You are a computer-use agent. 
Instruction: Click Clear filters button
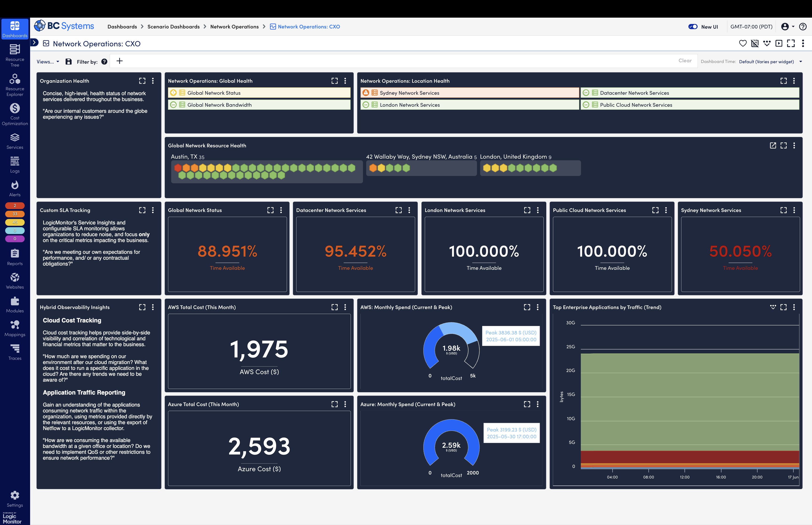point(685,61)
